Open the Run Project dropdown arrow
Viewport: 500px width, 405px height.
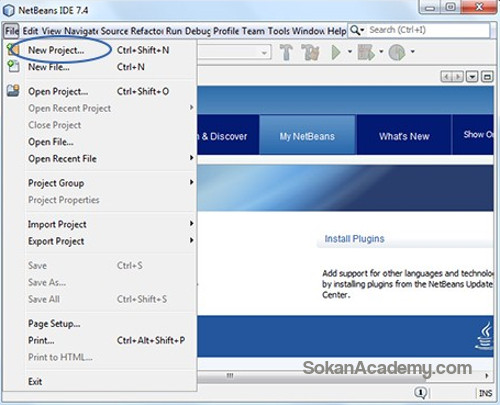(x=350, y=52)
